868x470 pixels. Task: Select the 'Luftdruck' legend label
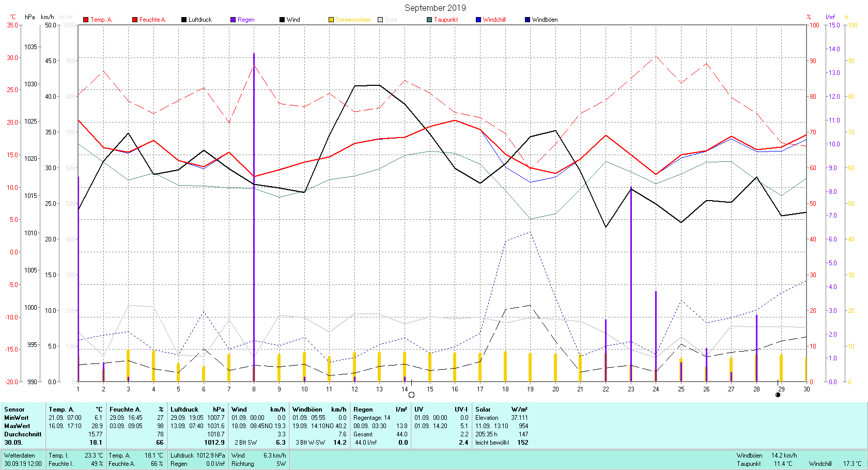(200, 20)
